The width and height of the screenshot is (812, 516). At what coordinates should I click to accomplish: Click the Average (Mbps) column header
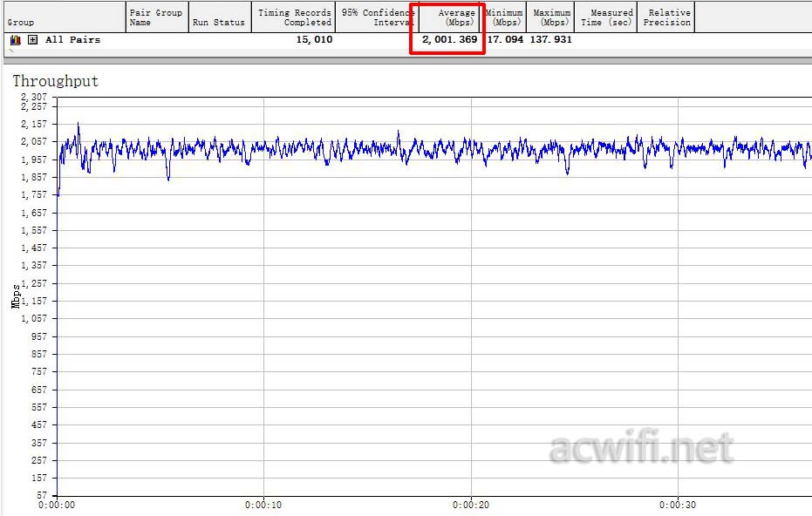coord(449,17)
